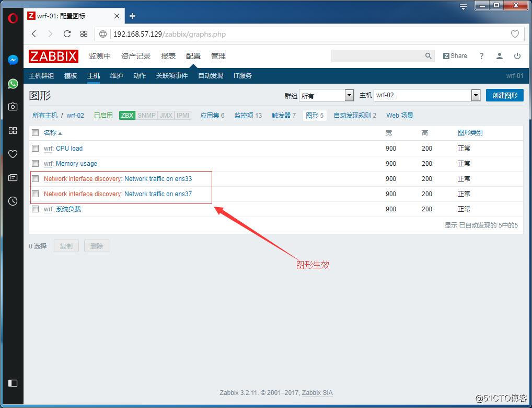This screenshot has height=408, width=532.
Task: Click the Zabbix search magnifier icon
Action: (x=428, y=56)
